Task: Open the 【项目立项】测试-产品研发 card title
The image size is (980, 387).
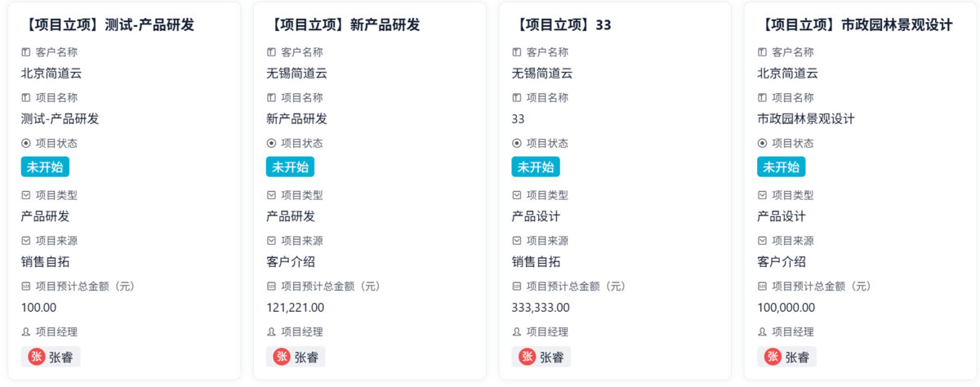Action: [108, 25]
